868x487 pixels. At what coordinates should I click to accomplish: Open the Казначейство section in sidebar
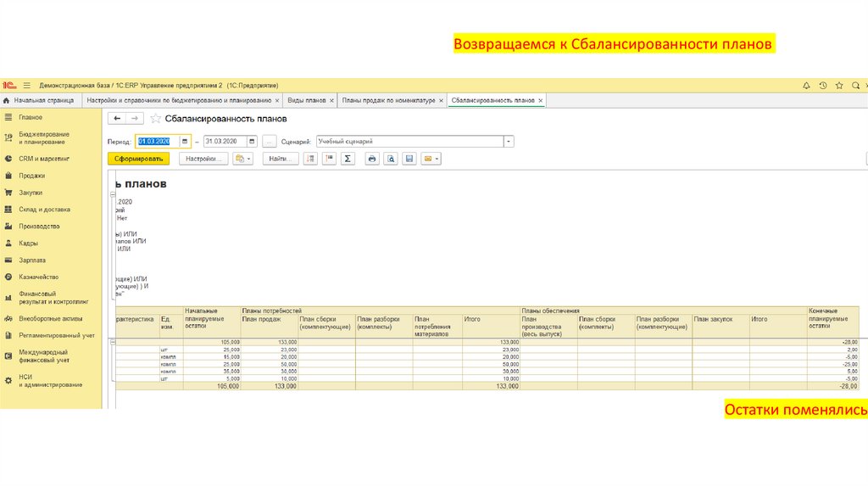tap(38, 277)
